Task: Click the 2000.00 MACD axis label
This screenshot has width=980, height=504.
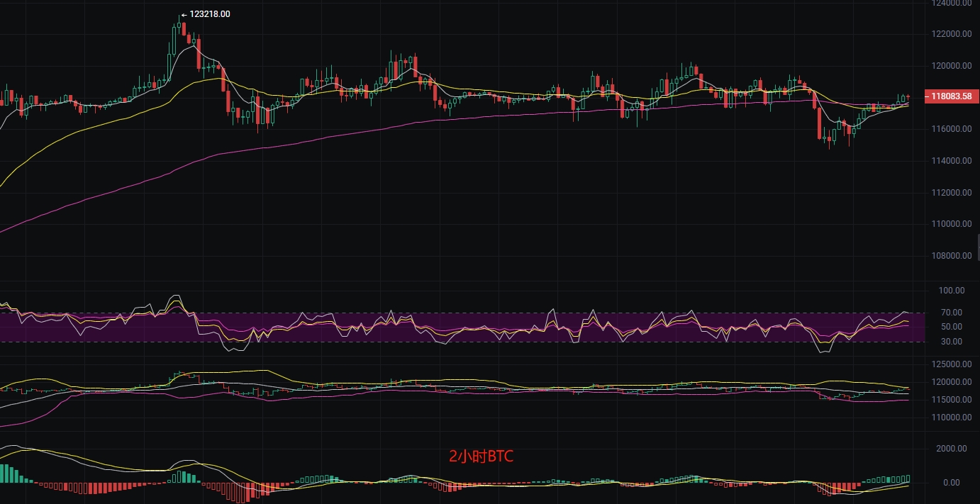Action: coord(952,449)
